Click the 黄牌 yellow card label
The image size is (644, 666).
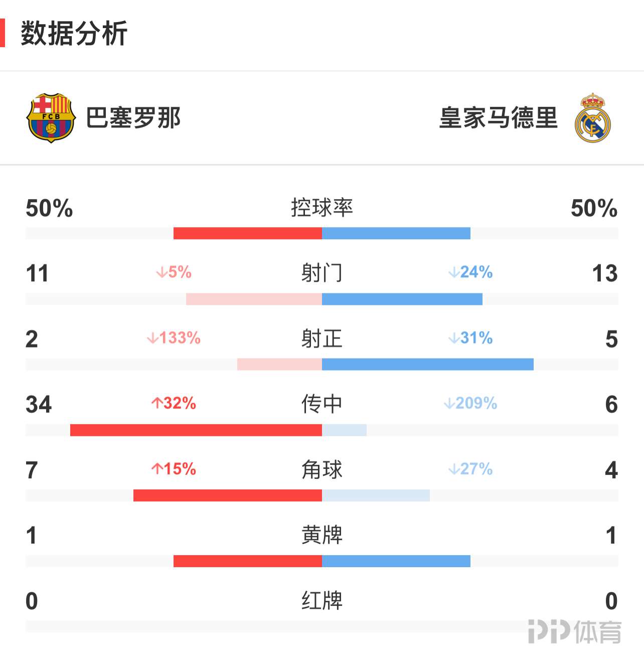(x=322, y=535)
